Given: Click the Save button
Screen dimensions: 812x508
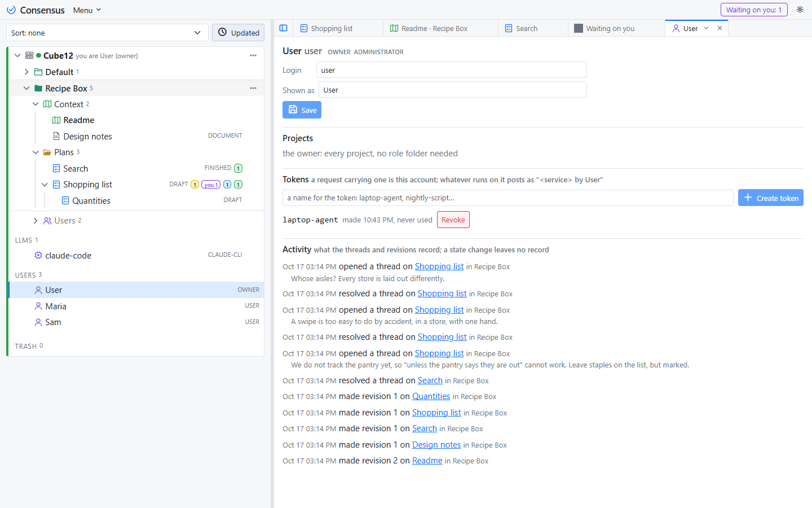Looking at the screenshot, I should click(302, 110).
